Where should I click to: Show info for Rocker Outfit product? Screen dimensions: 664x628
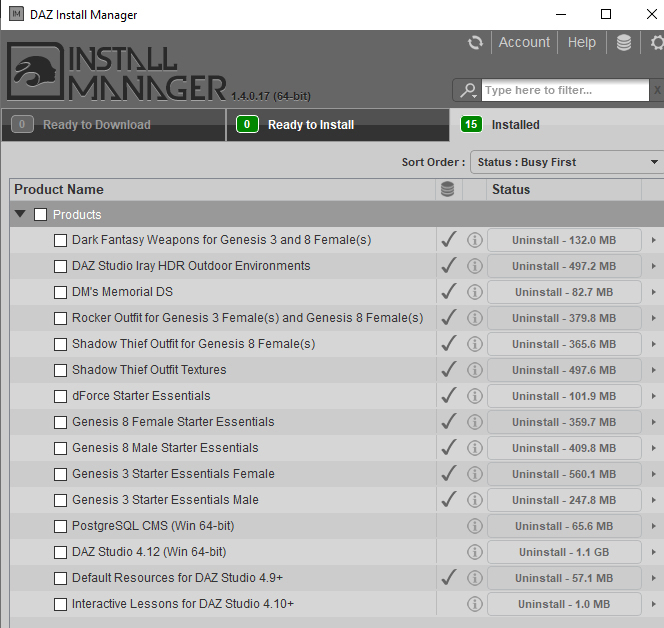click(475, 318)
